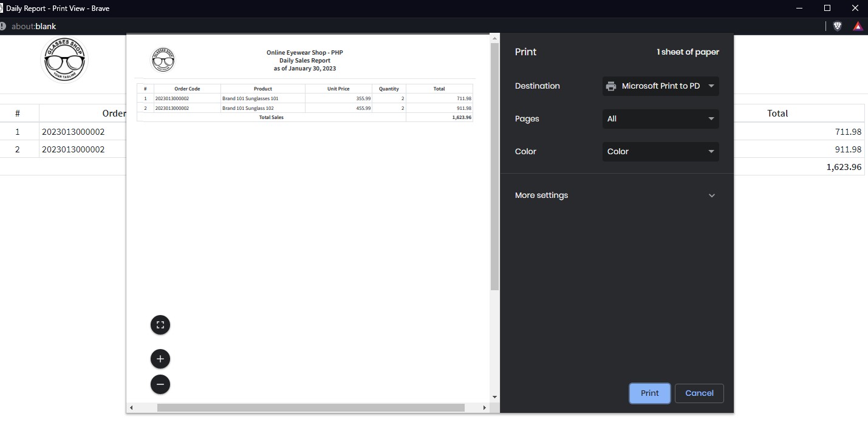This screenshot has width=868, height=425.
Task: Click the preview vertical scrollbar thumb
Action: click(x=494, y=167)
